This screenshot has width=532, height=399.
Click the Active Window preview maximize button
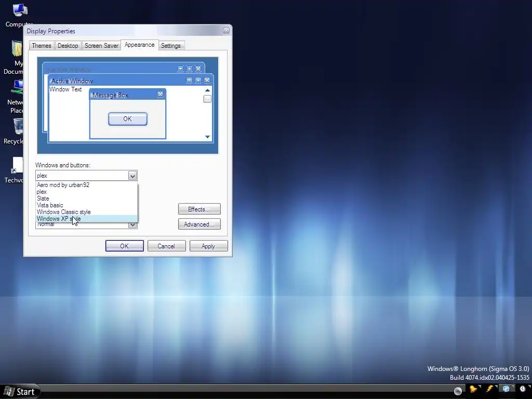coord(198,80)
